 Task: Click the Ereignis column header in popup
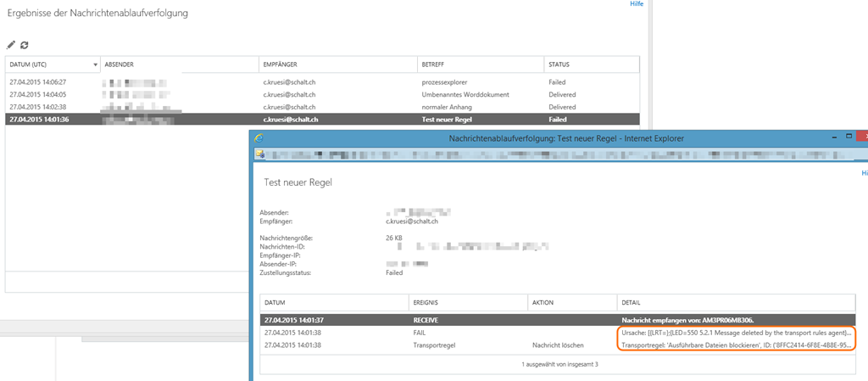466,302
